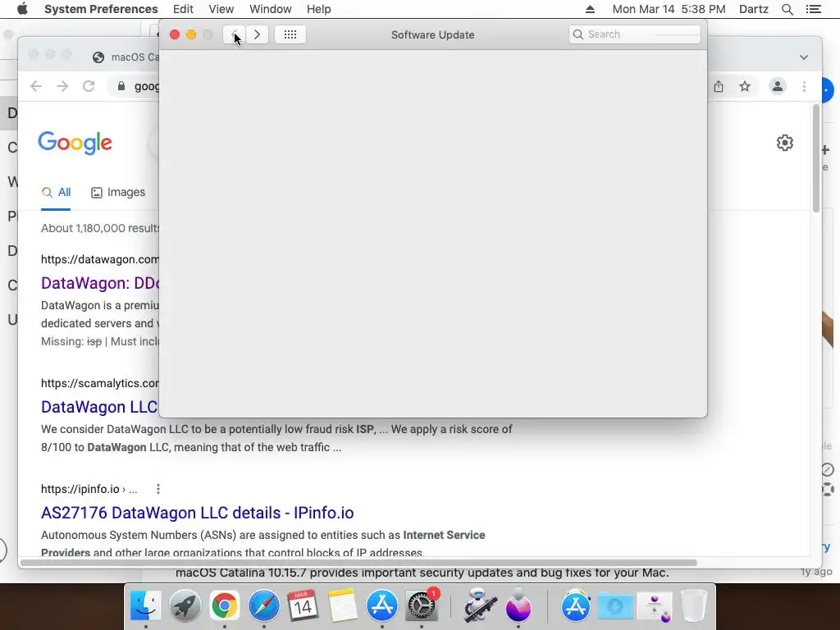This screenshot has width=840, height=630.
Task: Select the macOS Ca Chrome tab
Action: click(x=126, y=57)
